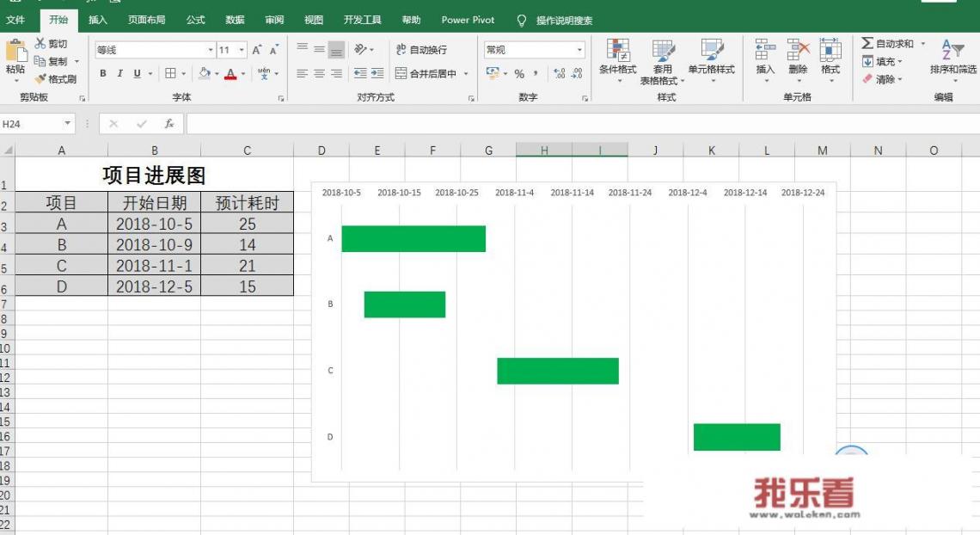Click the fx insert function button
980x535 pixels.
click(x=169, y=124)
